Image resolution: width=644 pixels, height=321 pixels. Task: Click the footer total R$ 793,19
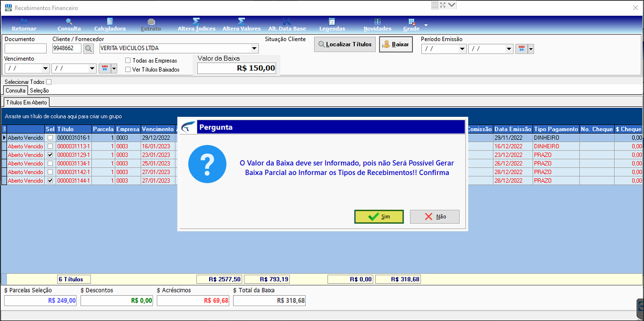click(x=267, y=279)
